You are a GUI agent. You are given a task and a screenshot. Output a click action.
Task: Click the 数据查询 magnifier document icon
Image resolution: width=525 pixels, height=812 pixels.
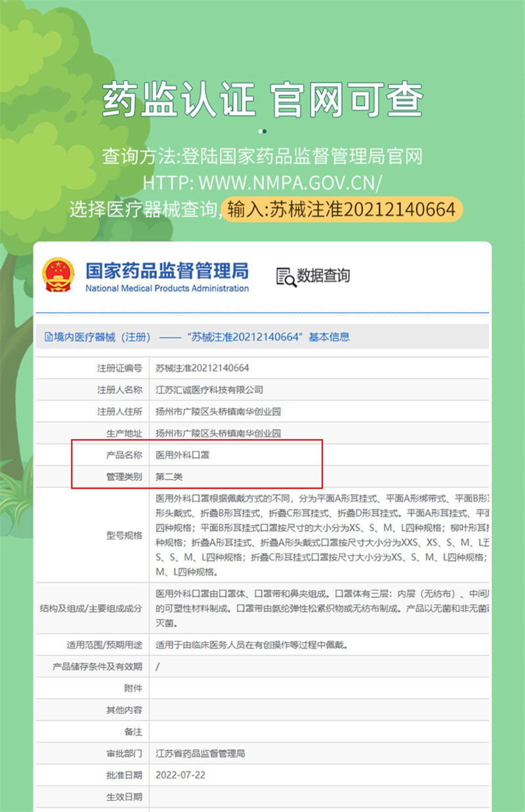click(285, 277)
